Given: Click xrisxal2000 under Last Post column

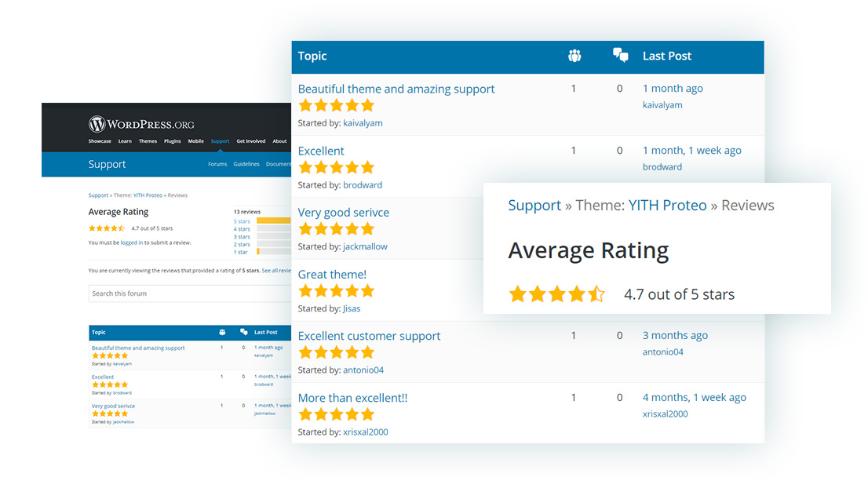Looking at the screenshot, I should 665,414.
